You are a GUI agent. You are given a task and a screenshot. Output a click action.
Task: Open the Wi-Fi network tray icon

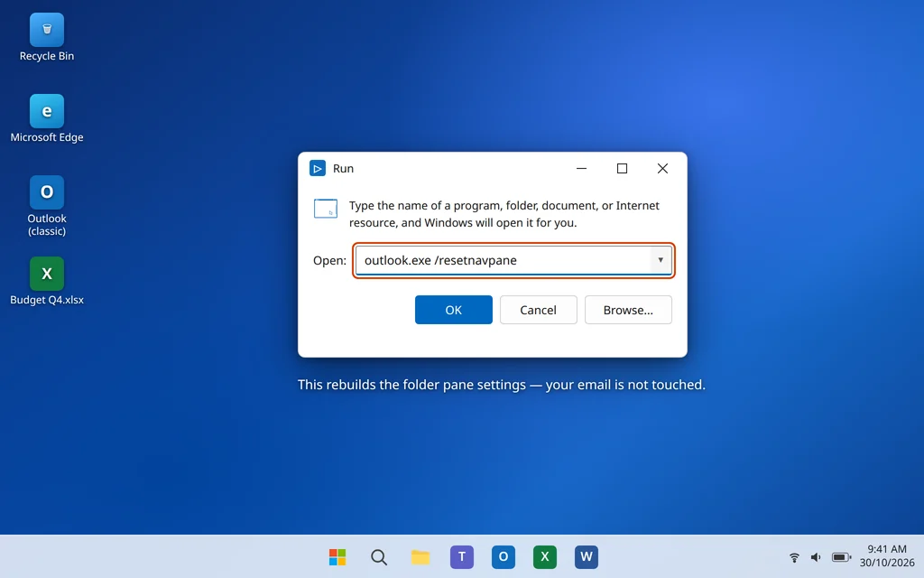pyautogui.click(x=794, y=556)
